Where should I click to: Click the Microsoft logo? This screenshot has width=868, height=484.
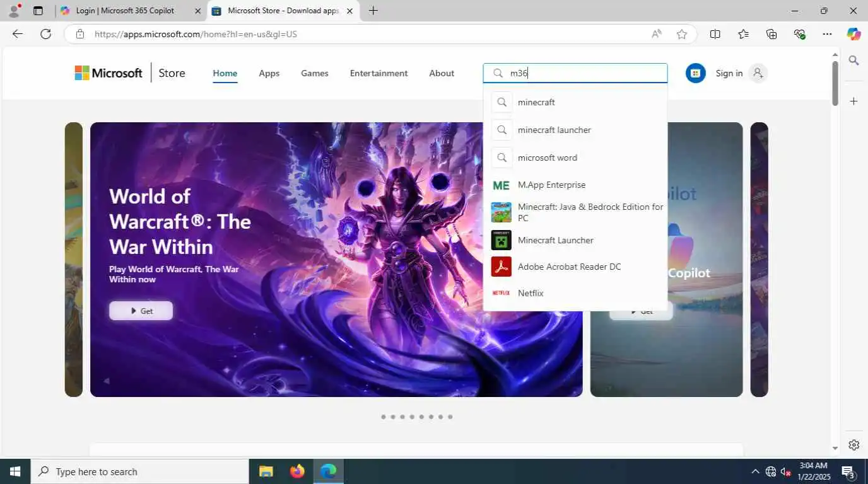[108, 73]
